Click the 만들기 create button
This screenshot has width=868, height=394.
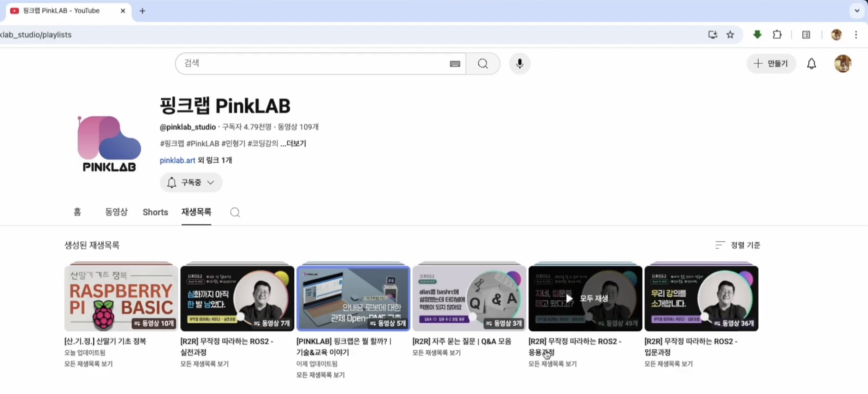coord(771,64)
